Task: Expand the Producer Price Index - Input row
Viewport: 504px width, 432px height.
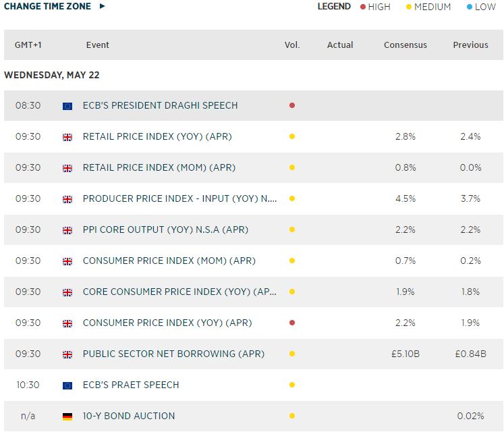Action: click(x=179, y=198)
